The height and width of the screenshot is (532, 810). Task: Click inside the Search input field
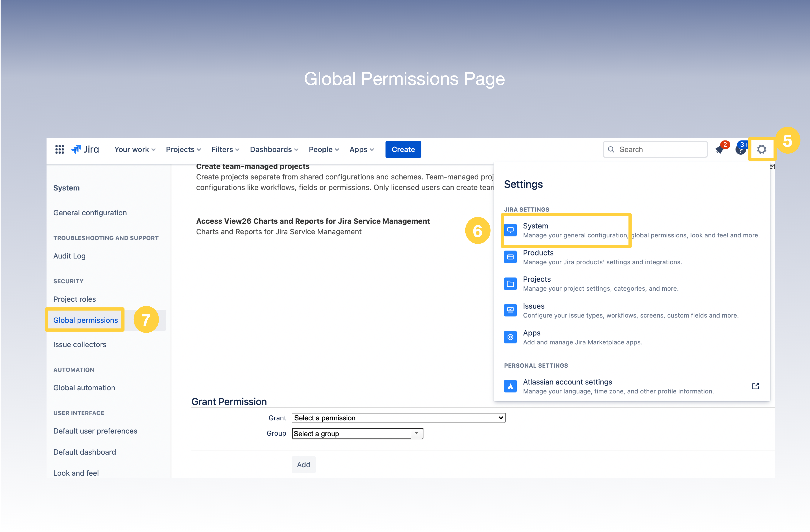point(655,149)
